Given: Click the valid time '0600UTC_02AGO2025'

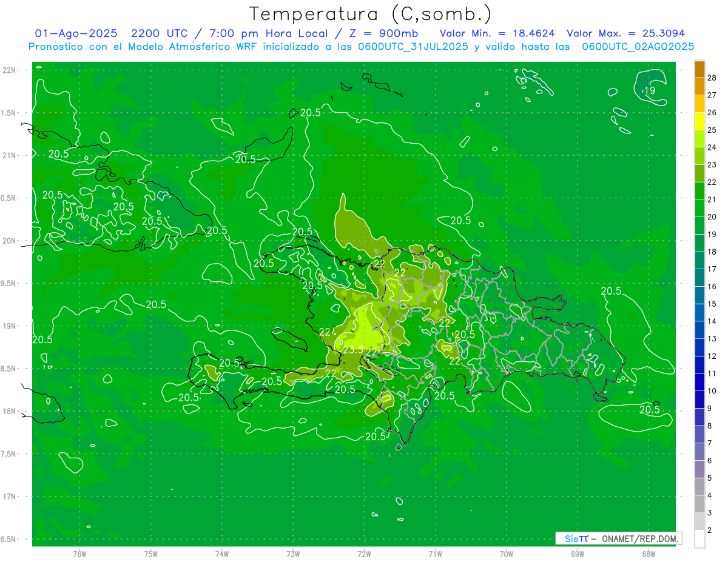Looking at the screenshot, I should click(638, 47).
